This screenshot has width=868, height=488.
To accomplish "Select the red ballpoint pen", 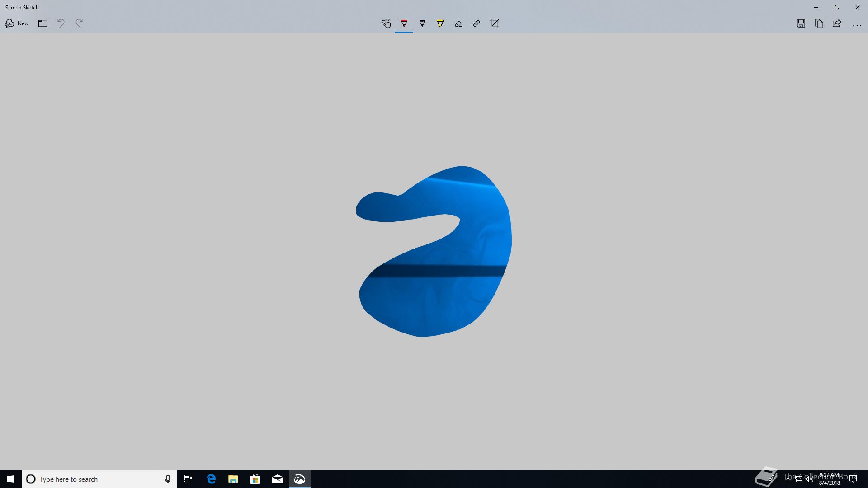I will point(404,23).
